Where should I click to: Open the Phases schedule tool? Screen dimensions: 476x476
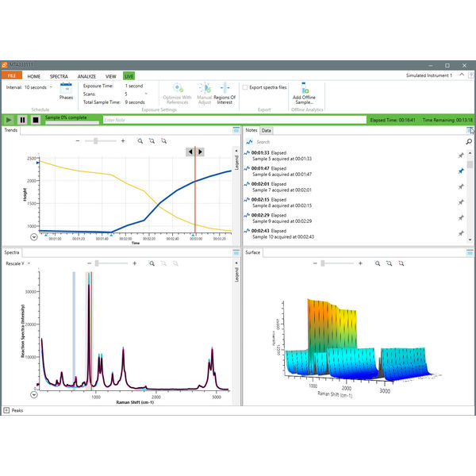pos(66,90)
